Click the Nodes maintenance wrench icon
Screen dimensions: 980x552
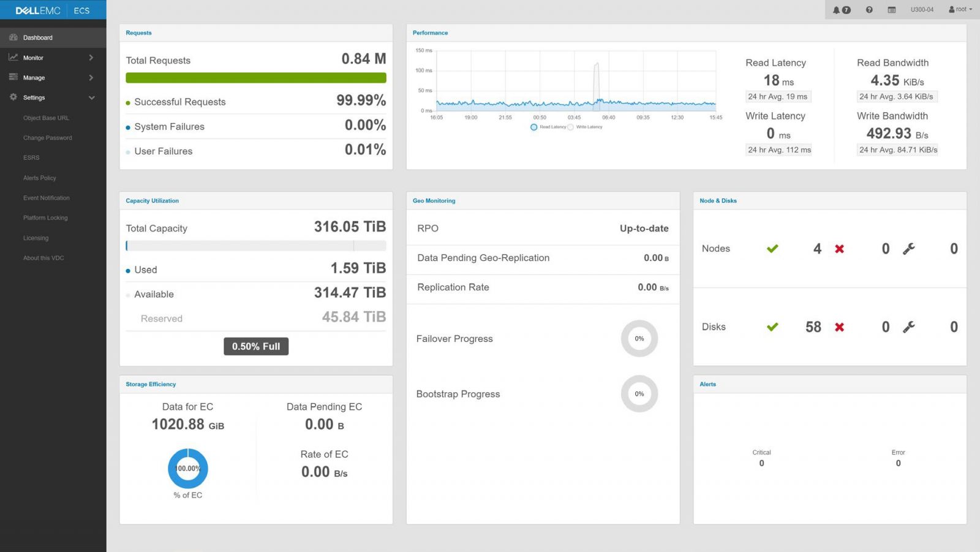tap(909, 249)
